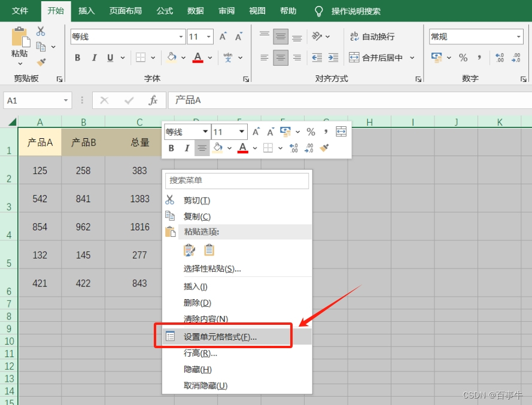Click the ribbon borders icon
The height and width of the screenshot is (405, 532).
pyautogui.click(x=141, y=57)
